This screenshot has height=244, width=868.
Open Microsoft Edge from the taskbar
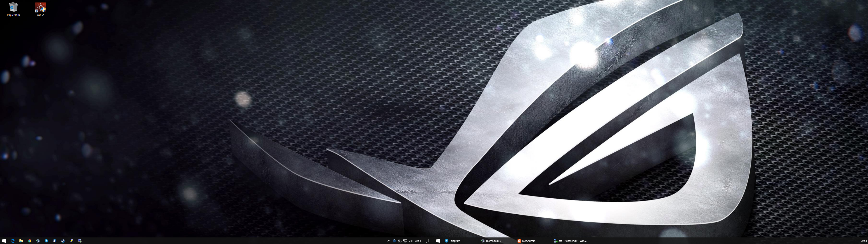13,241
